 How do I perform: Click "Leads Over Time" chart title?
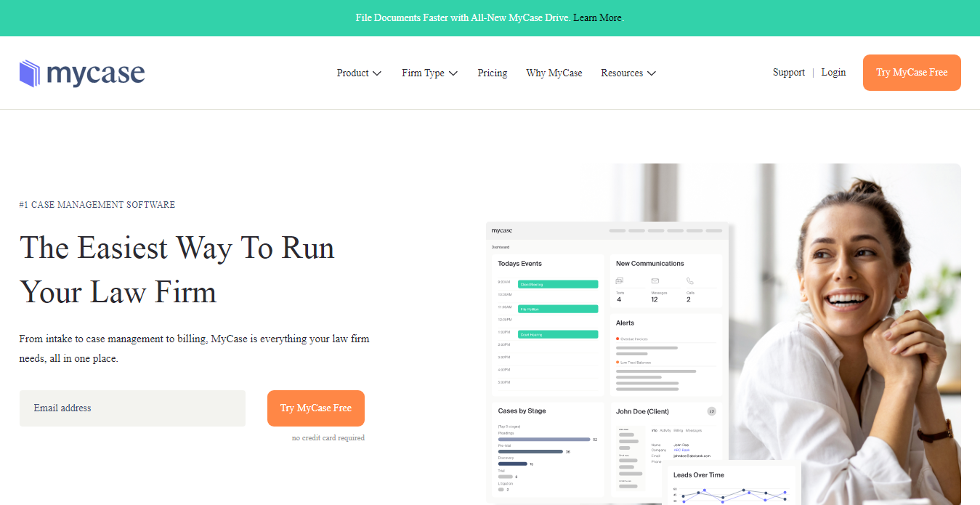click(699, 475)
